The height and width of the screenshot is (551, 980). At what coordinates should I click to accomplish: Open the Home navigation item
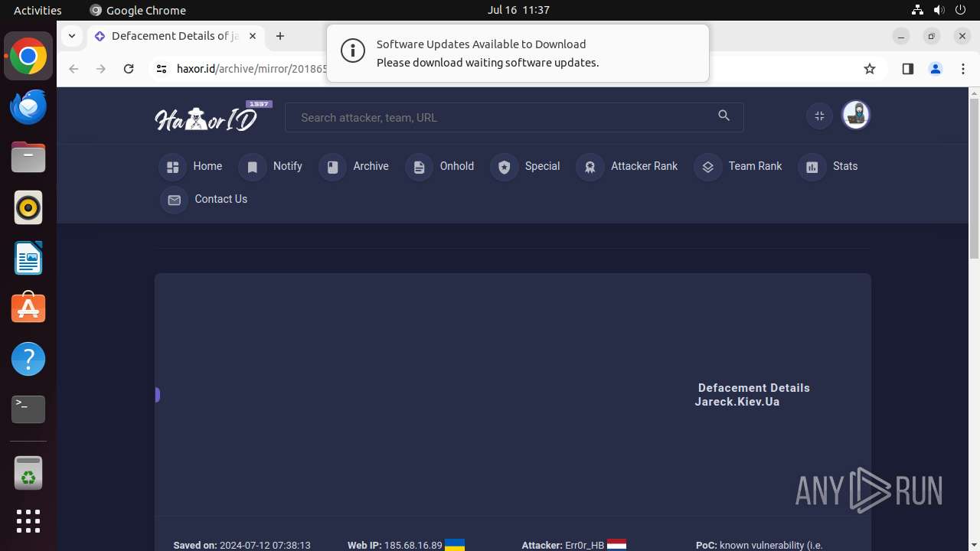191,167
